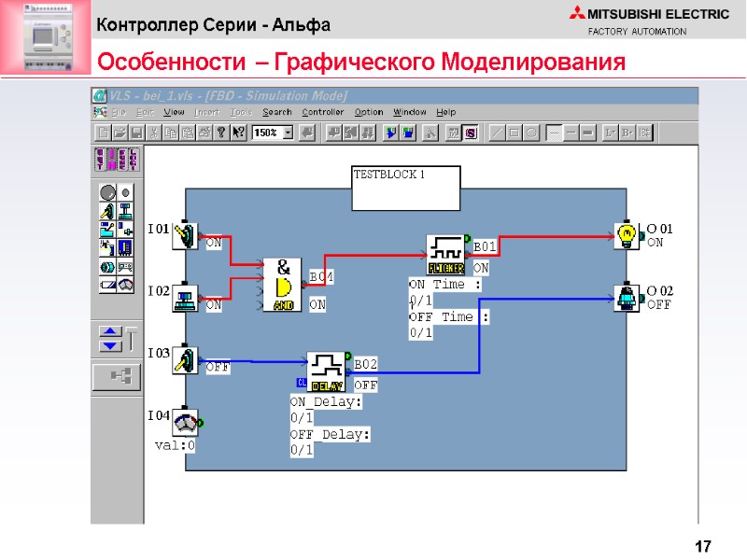Click the I04 analog gauge input

click(x=185, y=423)
